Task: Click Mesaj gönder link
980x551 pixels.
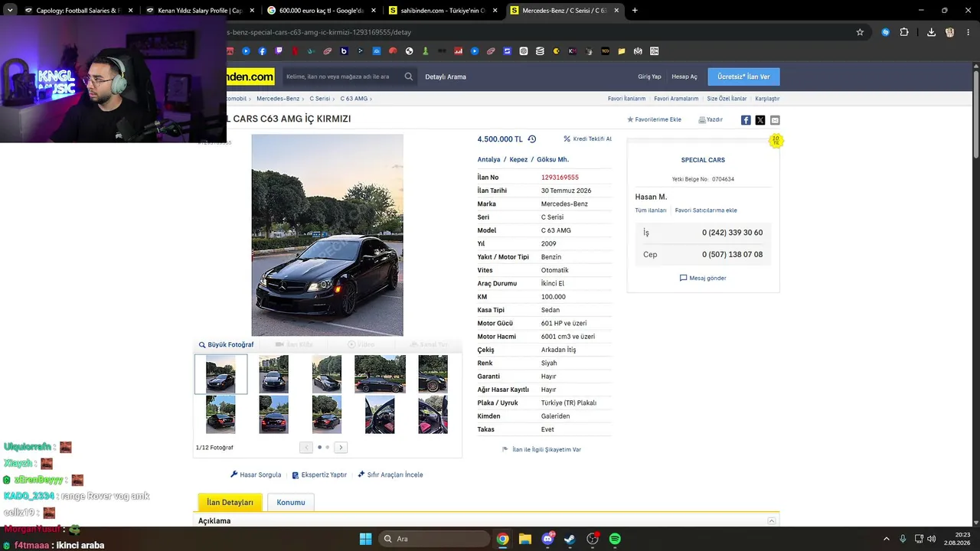Action: [703, 278]
